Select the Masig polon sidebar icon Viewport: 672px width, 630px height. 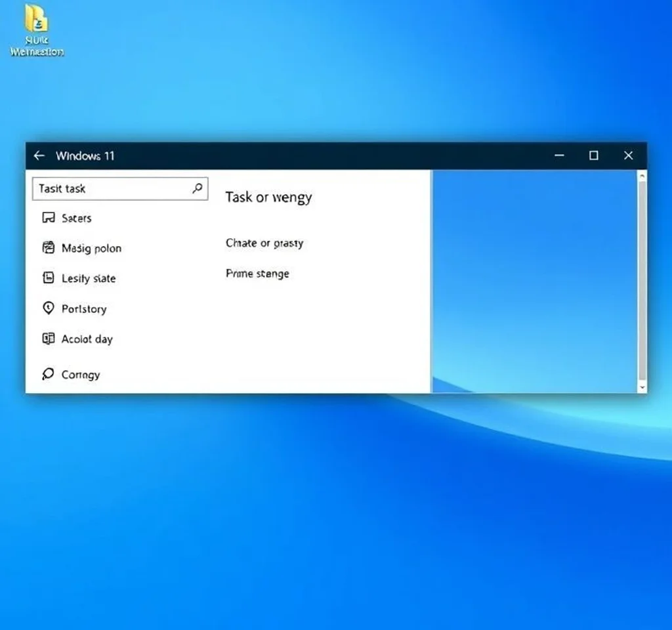click(x=48, y=248)
